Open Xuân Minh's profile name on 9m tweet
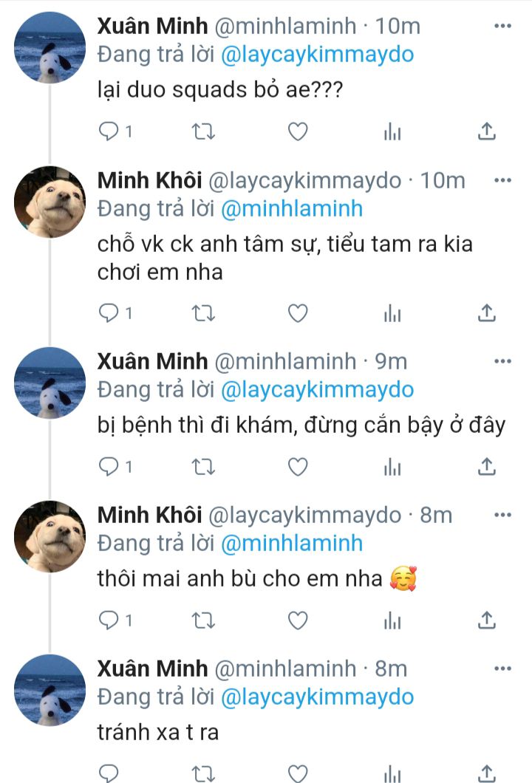Viewport: 532px width, 783px height. [x=153, y=361]
